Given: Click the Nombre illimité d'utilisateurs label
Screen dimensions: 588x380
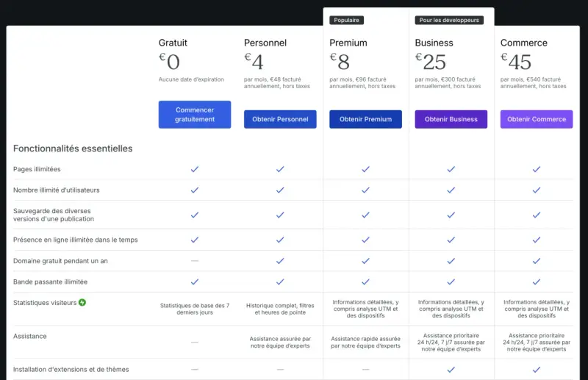Looking at the screenshot, I should [57, 190].
